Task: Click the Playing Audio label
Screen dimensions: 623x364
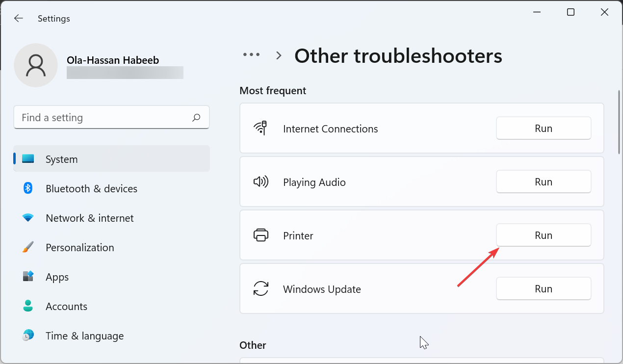Action: tap(314, 182)
